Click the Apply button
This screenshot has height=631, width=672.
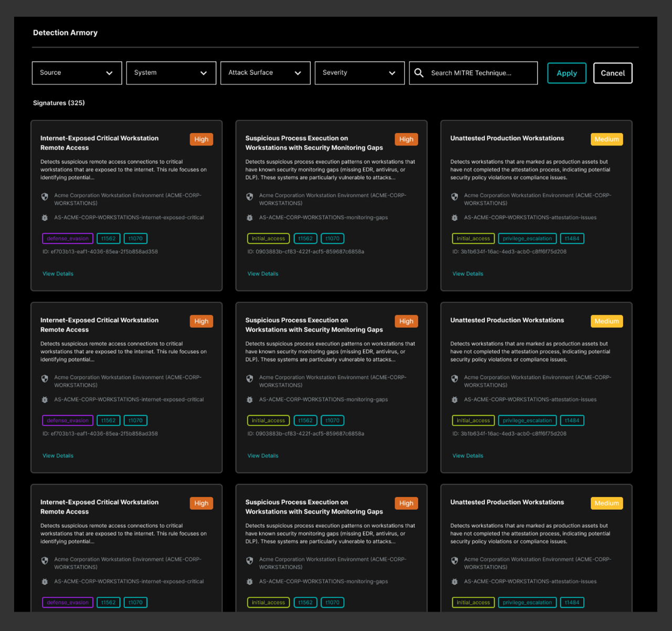click(x=566, y=73)
